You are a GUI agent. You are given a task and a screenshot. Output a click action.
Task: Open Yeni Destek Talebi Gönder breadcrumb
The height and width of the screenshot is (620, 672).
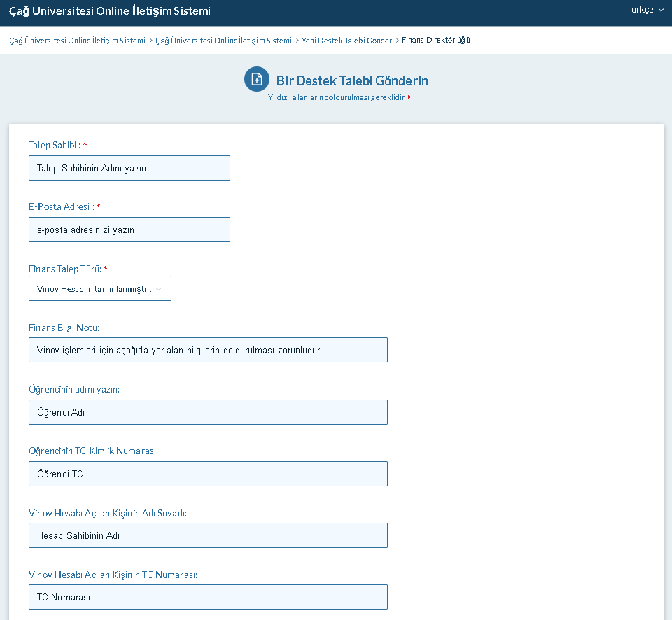click(346, 41)
